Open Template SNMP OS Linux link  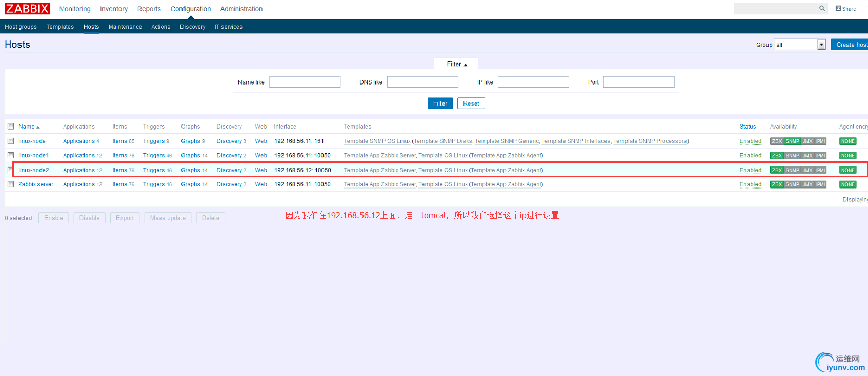[x=377, y=141]
